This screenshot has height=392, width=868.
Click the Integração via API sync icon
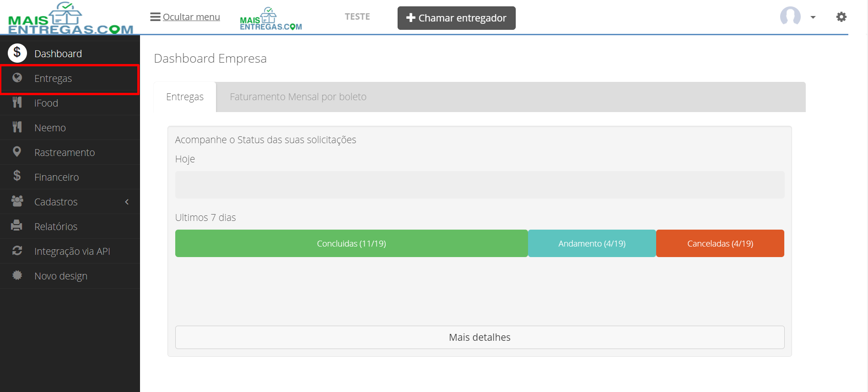[17, 251]
